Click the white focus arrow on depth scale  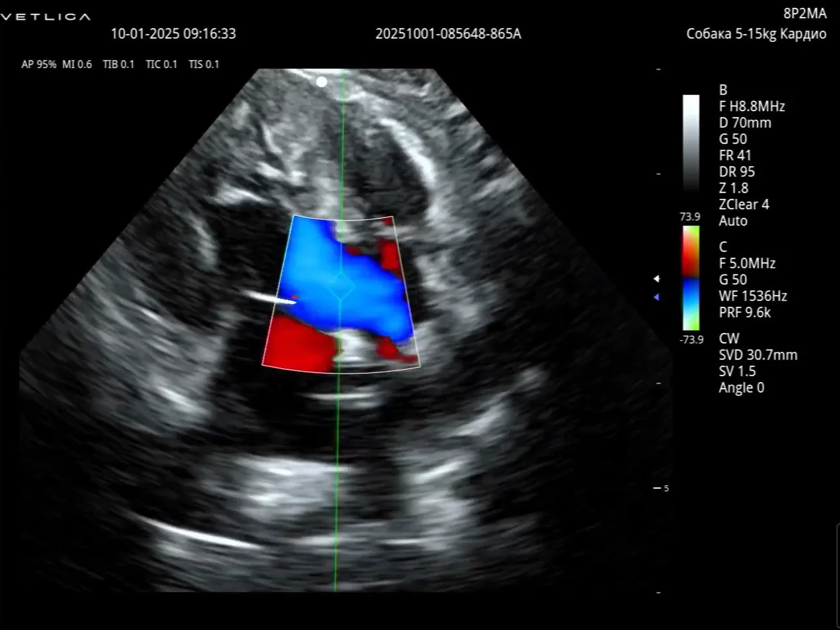(656, 279)
